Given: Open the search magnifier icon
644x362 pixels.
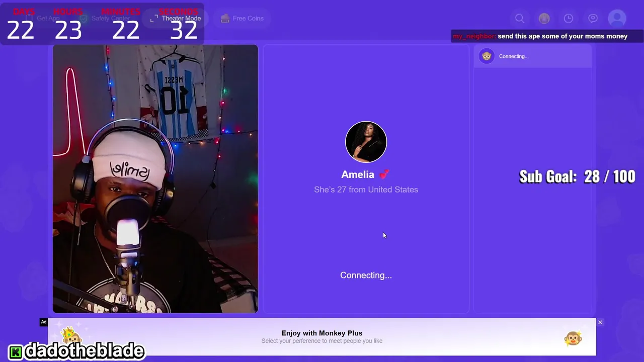Looking at the screenshot, I should point(520,19).
